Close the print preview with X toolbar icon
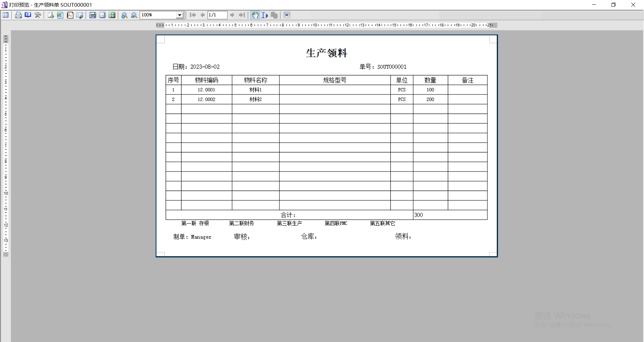This screenshot has height=342, width=644. point(287,15)
